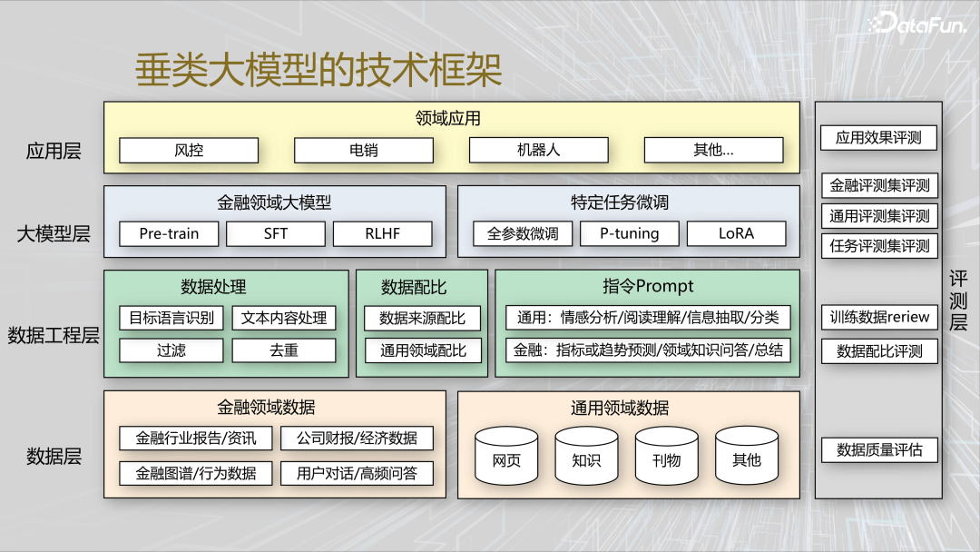Select the 通用领域数据 heading
Image resolution: width=980 pixels, height=552 pixels.
620,409
